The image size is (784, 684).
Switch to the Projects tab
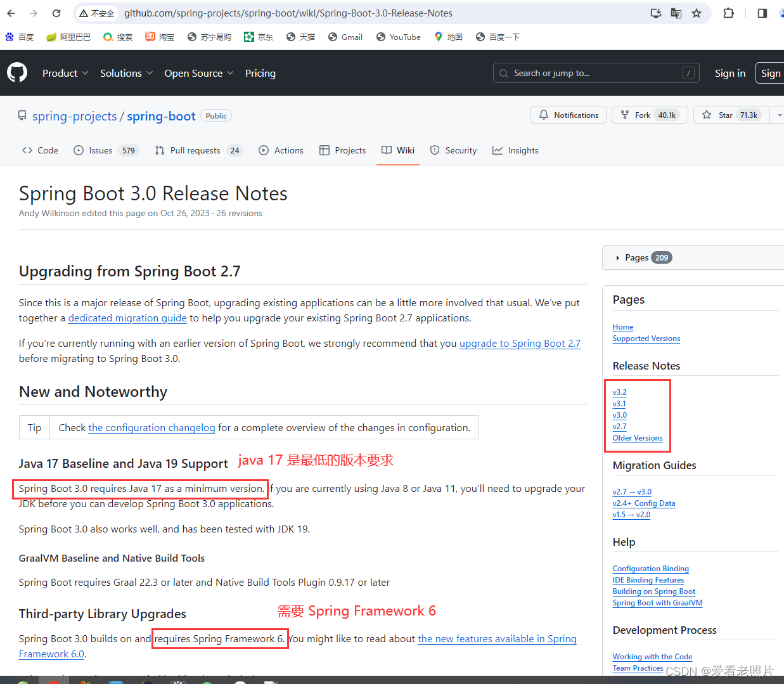pyautogui.click(x=343, y=150)
